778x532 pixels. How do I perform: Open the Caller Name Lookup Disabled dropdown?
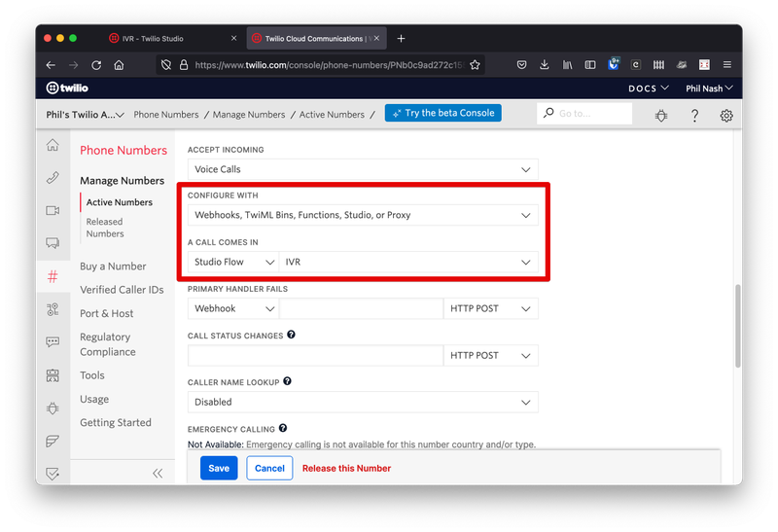point(363,402)
